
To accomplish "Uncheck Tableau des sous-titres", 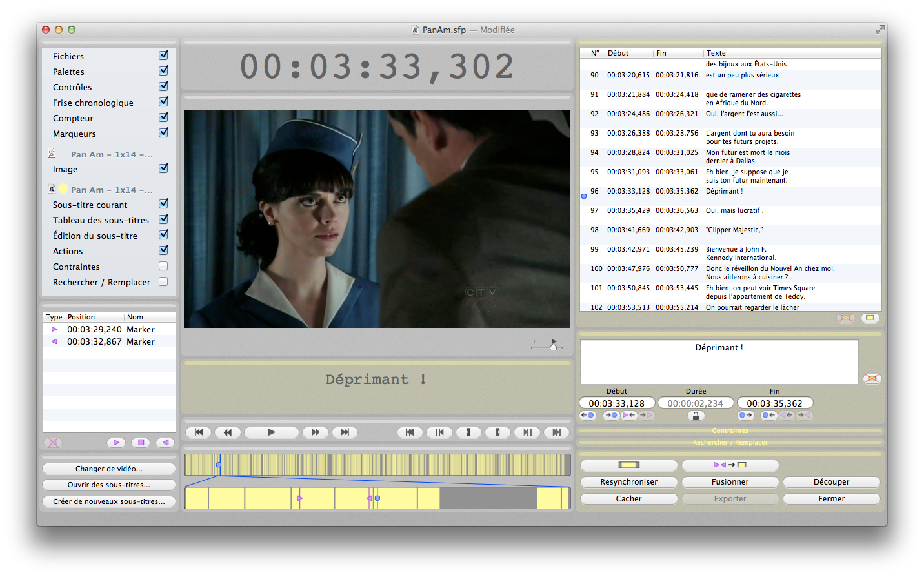I will [x=164, y=219].
